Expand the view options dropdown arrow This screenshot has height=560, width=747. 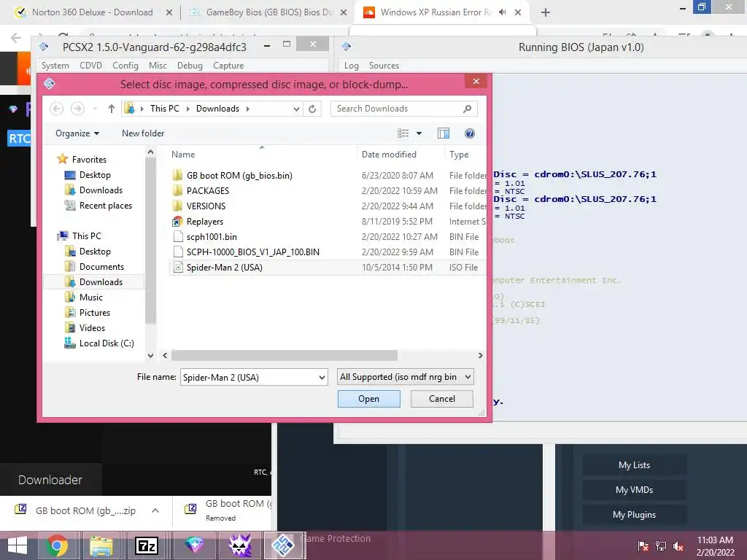coord(419,133)
